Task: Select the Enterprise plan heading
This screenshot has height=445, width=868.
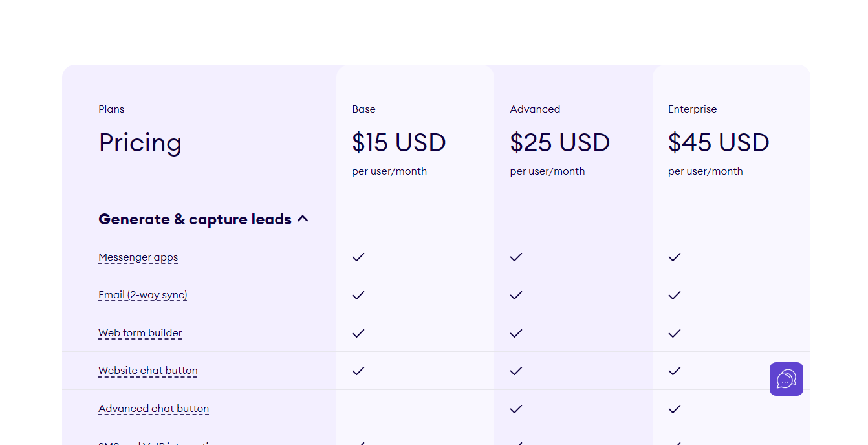Action: (692, 109)
